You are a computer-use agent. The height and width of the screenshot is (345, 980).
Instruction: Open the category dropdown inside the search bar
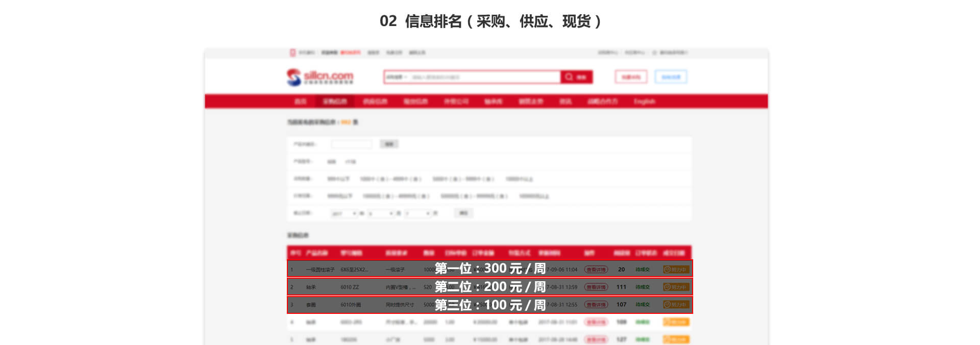(x=397, y=77)
